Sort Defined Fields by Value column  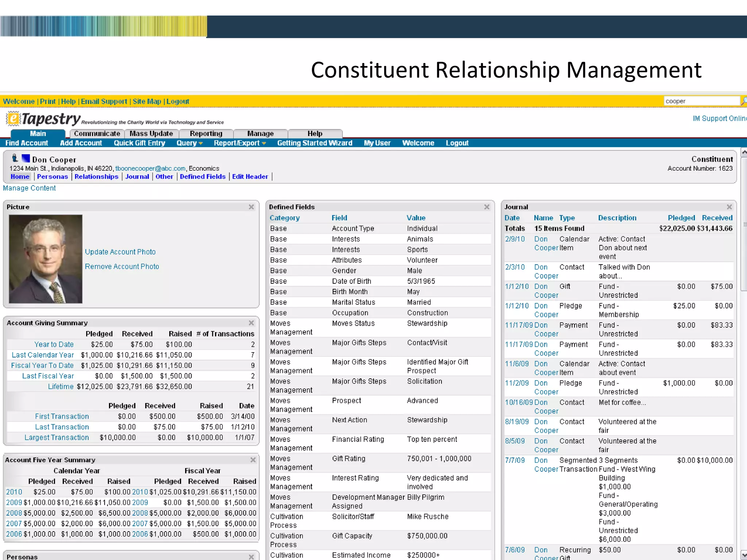tap(416, 218)
